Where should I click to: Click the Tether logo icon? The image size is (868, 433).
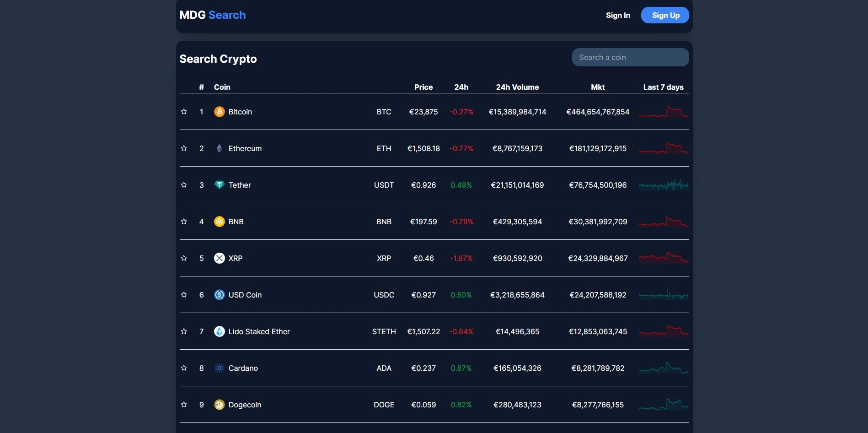pos(220,185)
